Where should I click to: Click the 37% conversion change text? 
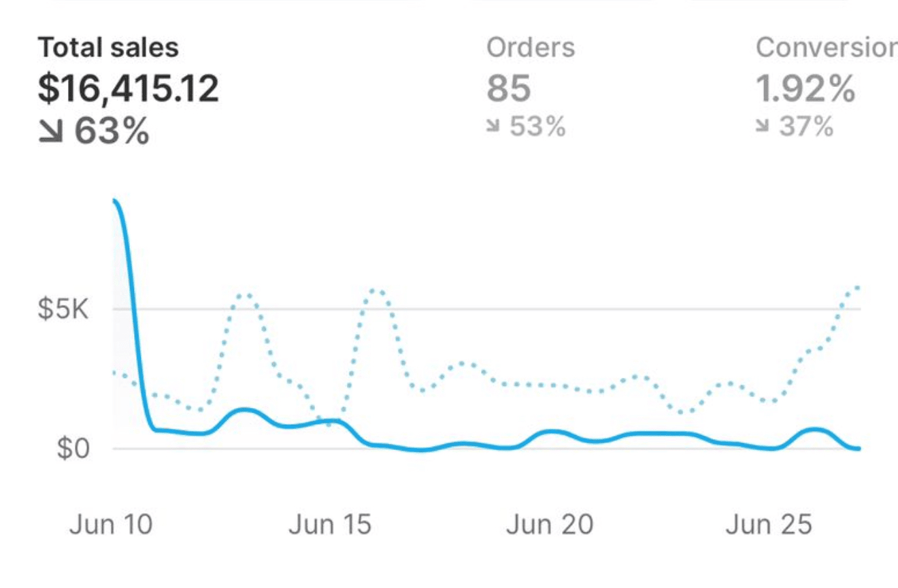(807, 127)
